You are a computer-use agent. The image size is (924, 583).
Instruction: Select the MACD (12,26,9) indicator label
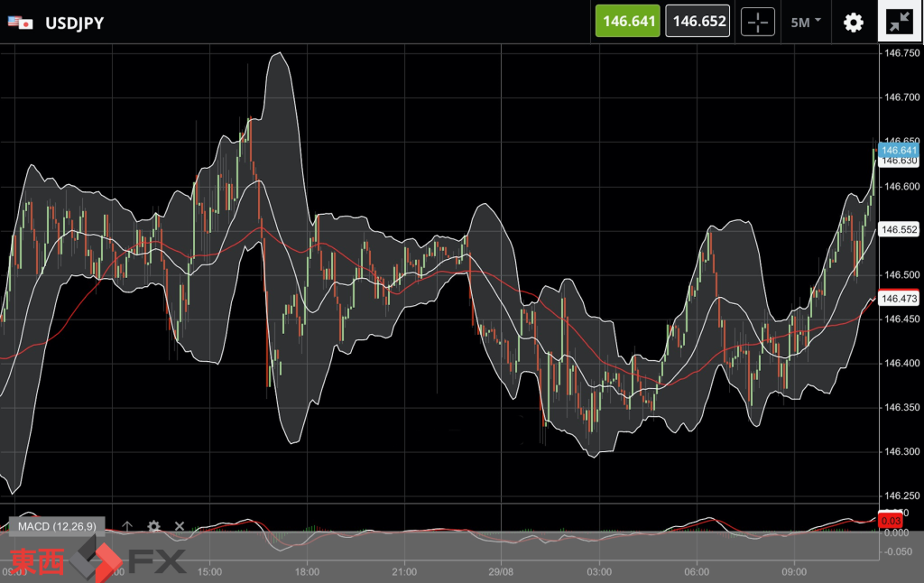(56, 526)
